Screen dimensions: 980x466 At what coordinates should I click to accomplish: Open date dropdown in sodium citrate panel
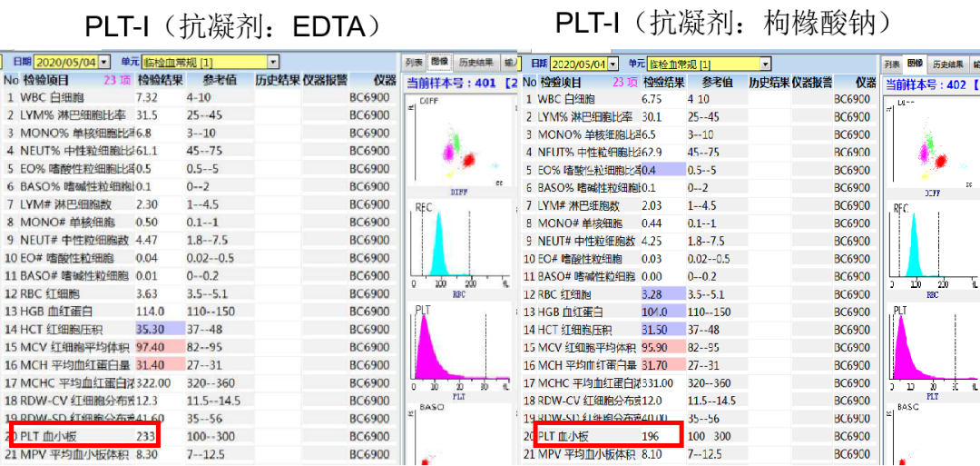pos(612,64)
